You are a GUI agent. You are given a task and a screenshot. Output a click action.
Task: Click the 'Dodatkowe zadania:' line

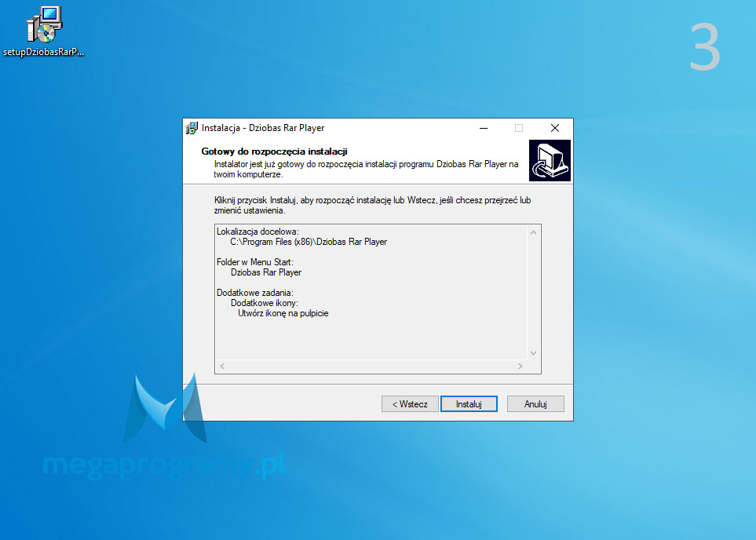click(x=255, y=293)
